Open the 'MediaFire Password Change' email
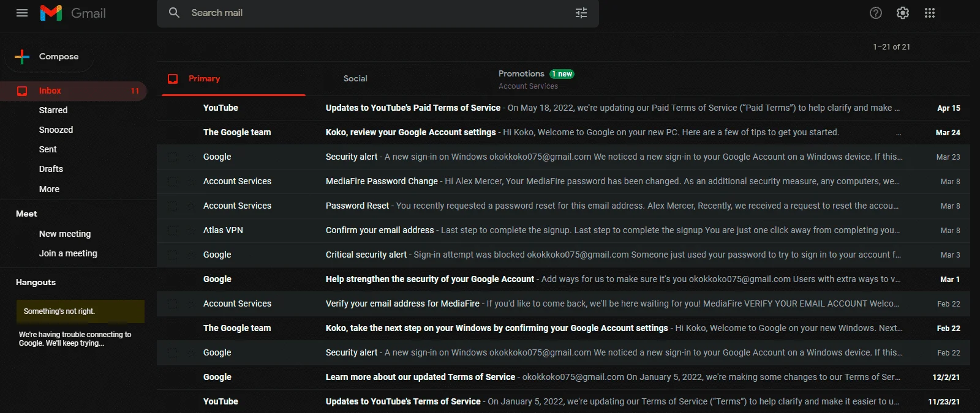Image resolution: width=980 pixels, height=413 pixels. click(563, 181)
